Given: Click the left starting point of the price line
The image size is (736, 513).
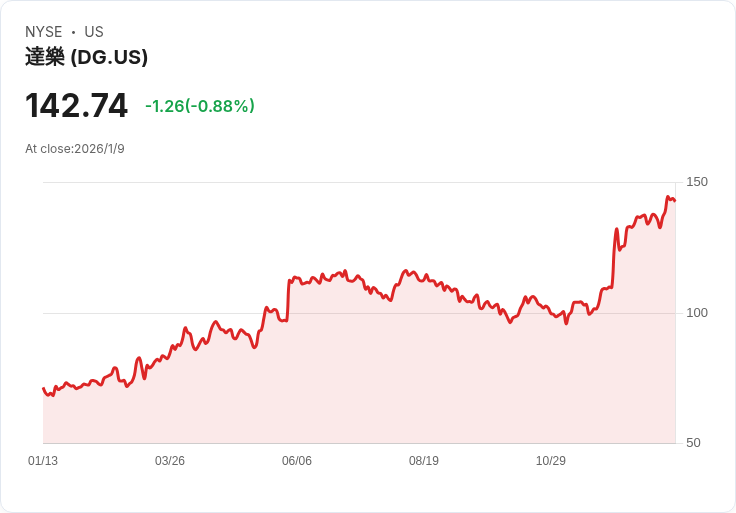Looking at the screenshot, I should [x=43, y=388].
